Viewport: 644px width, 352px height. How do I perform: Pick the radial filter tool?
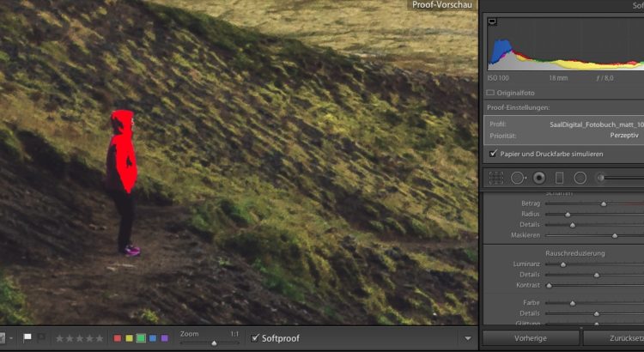pos(580,178)
